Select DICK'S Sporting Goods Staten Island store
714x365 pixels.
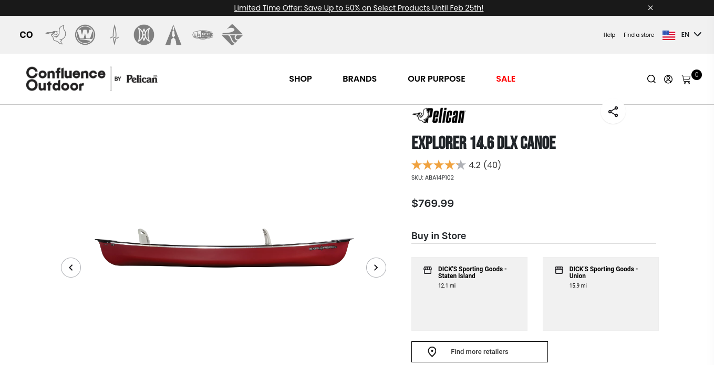pyautogui.click(x=469, y=294)
